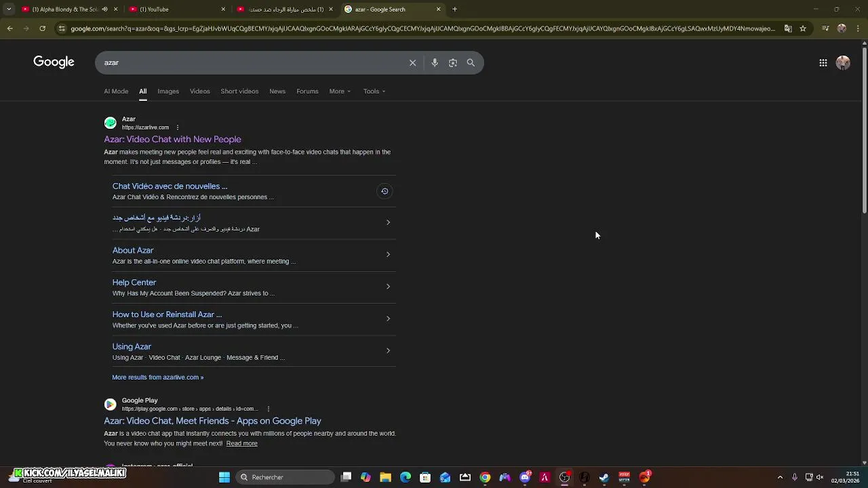Image resolution: width=868 pixels, height=488 pixels.
Task: Expand the Using Azar sitelink chevron
Action: [388, 350]
